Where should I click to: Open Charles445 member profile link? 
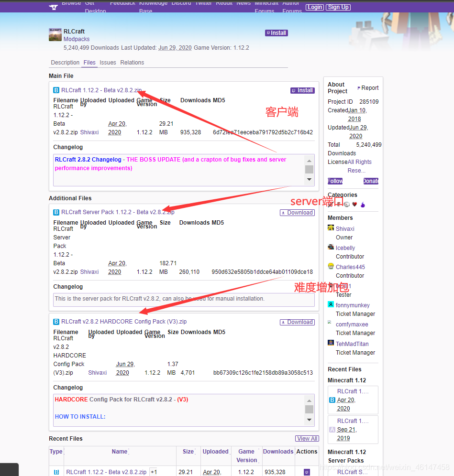[x=350, y=267]
